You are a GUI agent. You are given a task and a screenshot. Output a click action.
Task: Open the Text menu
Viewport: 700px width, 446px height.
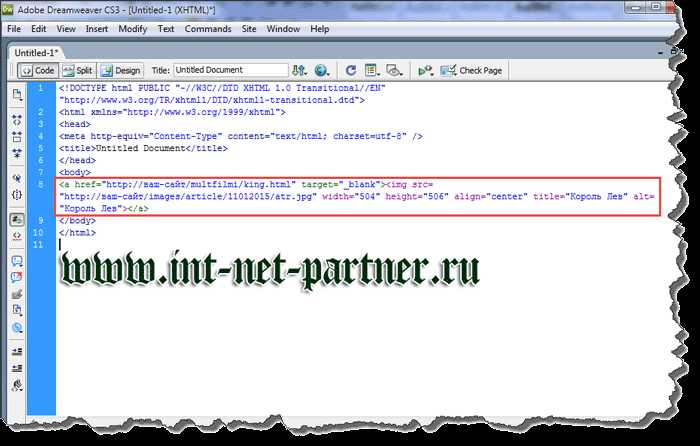tap(166, 29)
